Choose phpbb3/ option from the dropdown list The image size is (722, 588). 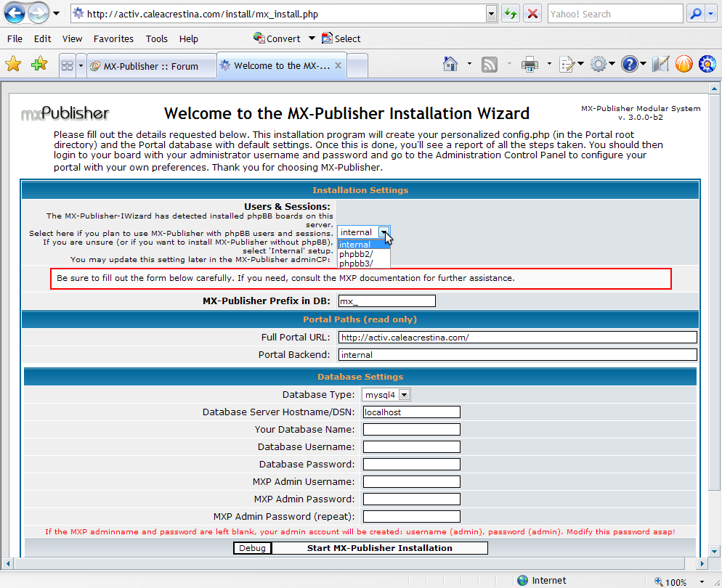tap(355, 264)
